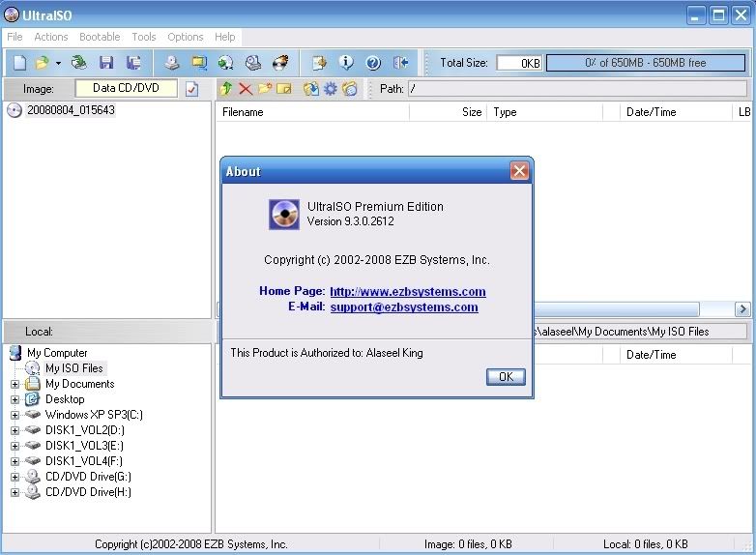Expand the DISK1_VOL3(E:) node
The image size is (756, 555).
point(15,446)
